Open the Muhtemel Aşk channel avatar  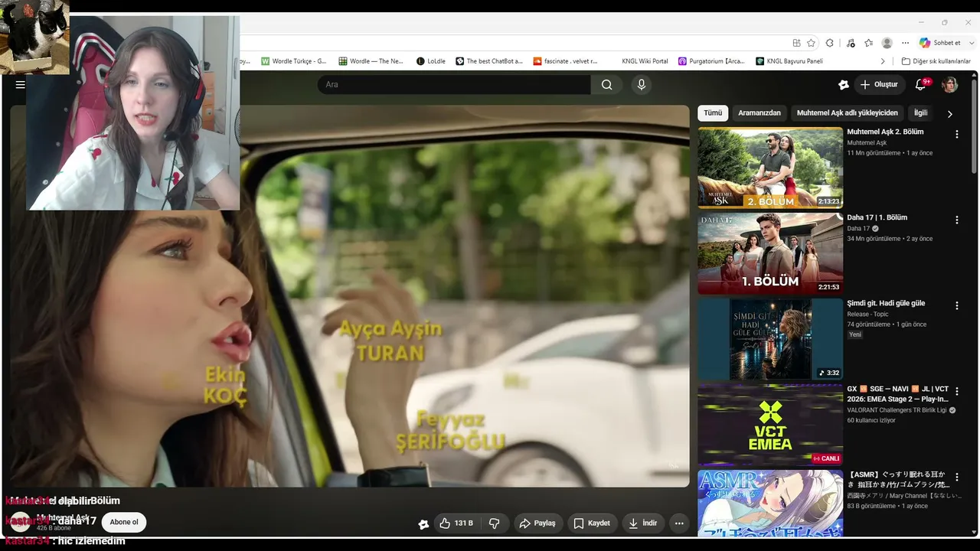[x=21, y=522]
